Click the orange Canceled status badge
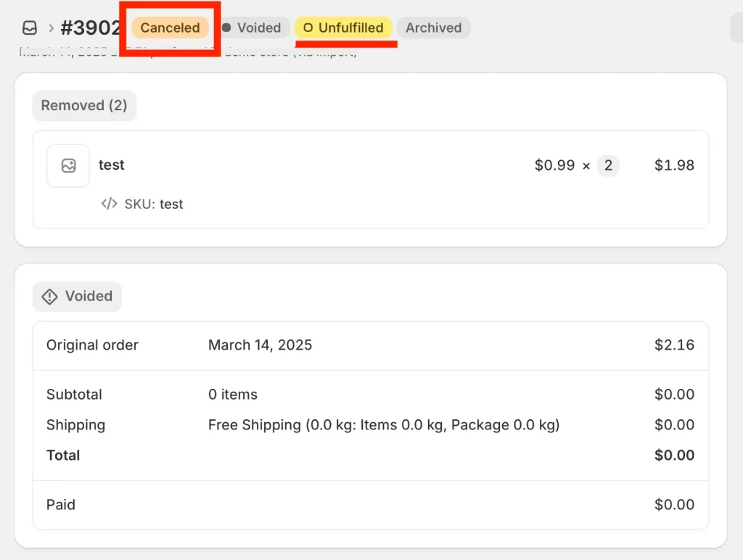Image resolution: width=743 pixels, height=560 pixels. (x=170, y=28)
